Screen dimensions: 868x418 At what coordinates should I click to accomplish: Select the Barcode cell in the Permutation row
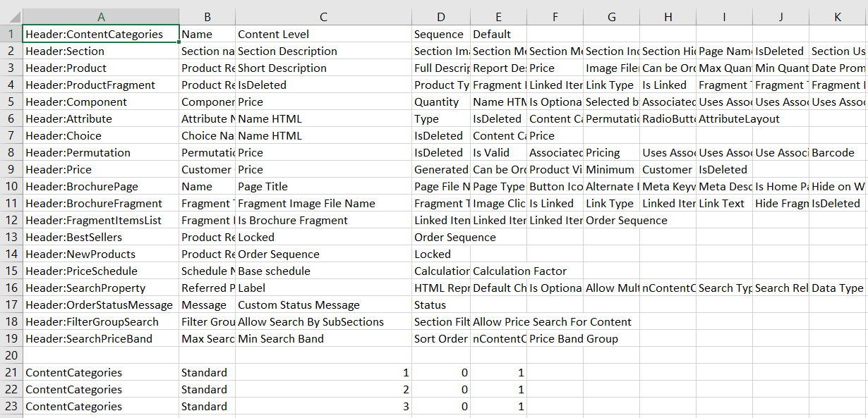(x=838, y=152)
